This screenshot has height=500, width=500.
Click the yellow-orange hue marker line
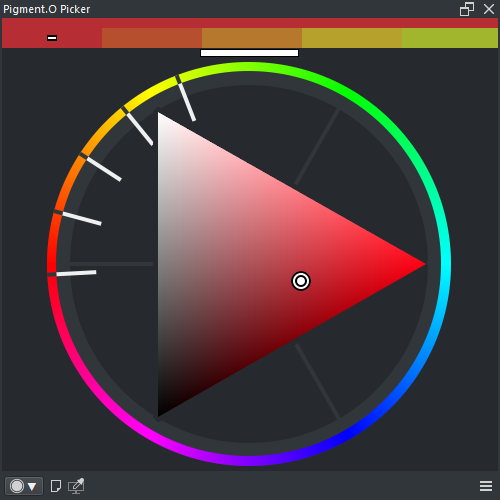coord(137,126)
